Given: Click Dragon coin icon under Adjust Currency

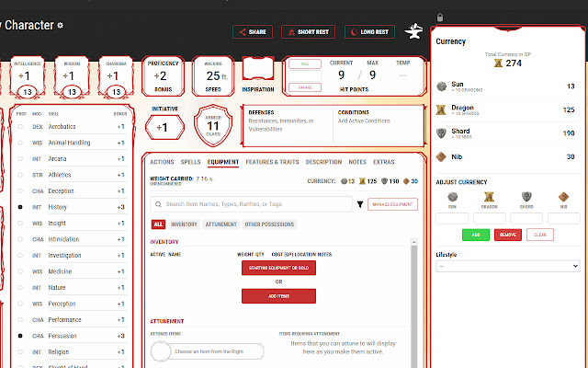Looking at the screenshot, I should pyautogui.click(x=489, y=197).
